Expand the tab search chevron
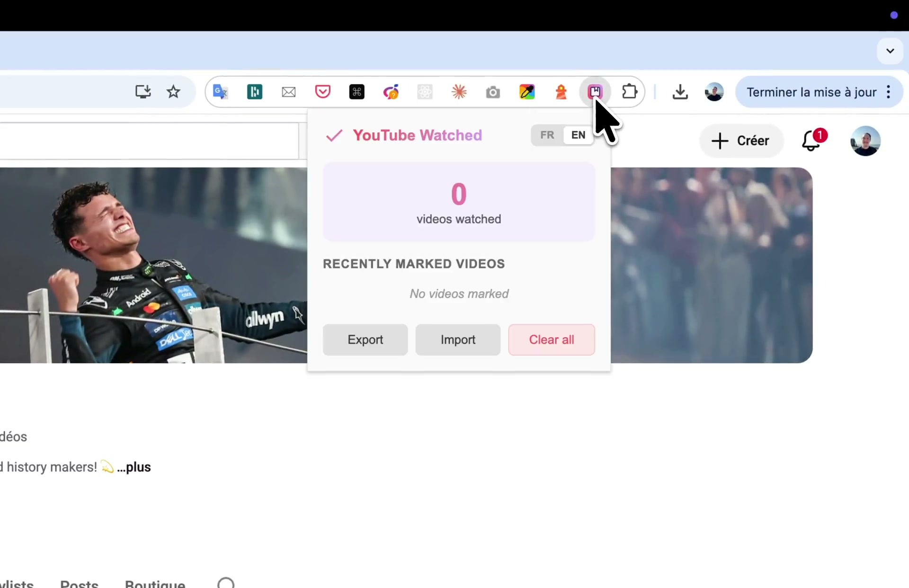Viewport: 909px width, 588px height. pyautogui.click(x=890, y=51)
